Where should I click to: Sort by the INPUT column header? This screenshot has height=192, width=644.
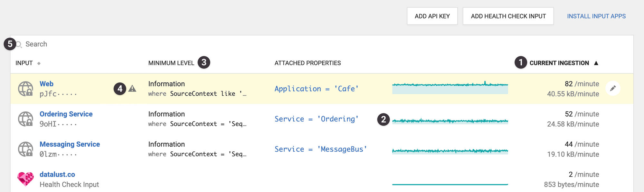click(x=24, y=63)
